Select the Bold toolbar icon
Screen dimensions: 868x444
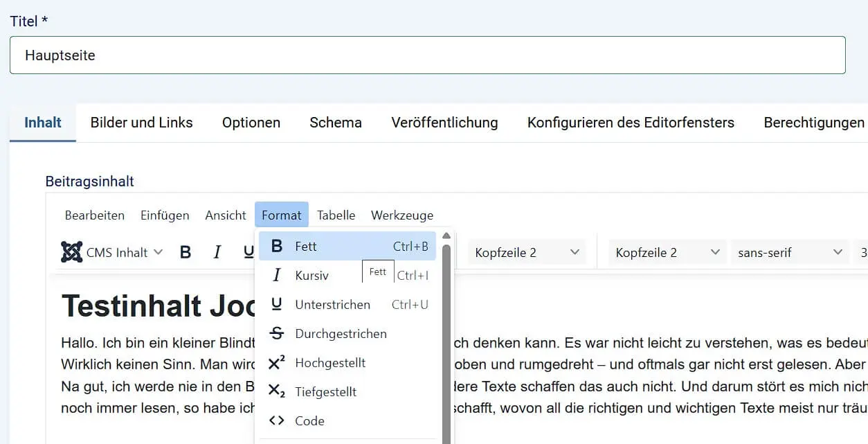click(x=186, y=251)
